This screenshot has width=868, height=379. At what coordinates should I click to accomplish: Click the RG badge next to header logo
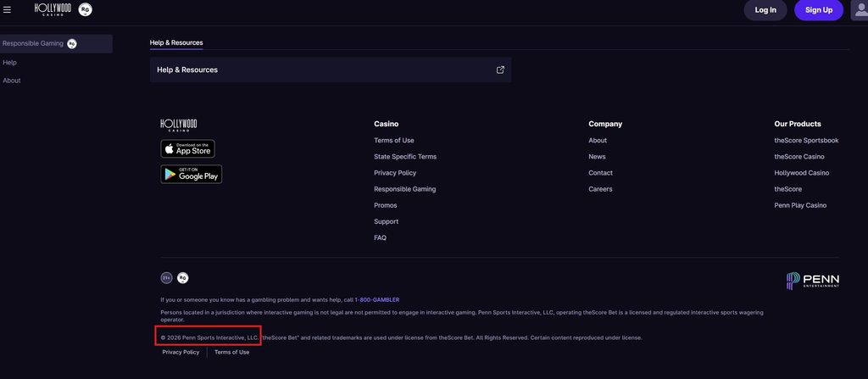(86, 9)
